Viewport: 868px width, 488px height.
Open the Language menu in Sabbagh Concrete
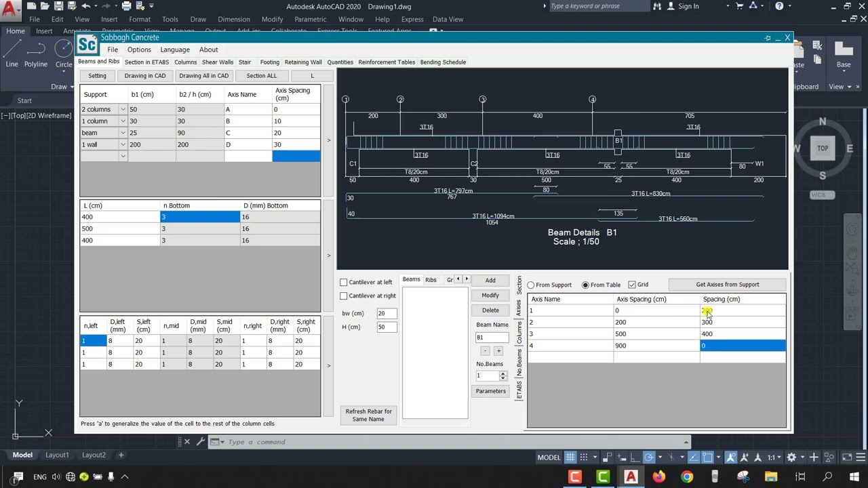(x=175, y=49)
